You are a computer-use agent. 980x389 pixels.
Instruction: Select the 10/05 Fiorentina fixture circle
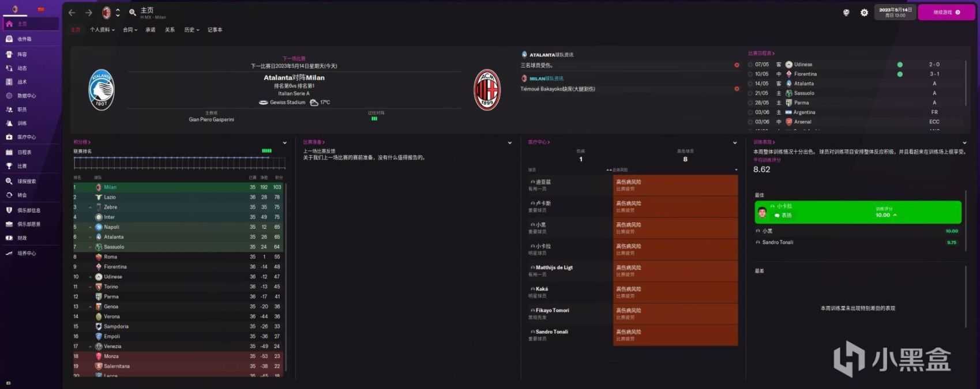pos(750,74)
